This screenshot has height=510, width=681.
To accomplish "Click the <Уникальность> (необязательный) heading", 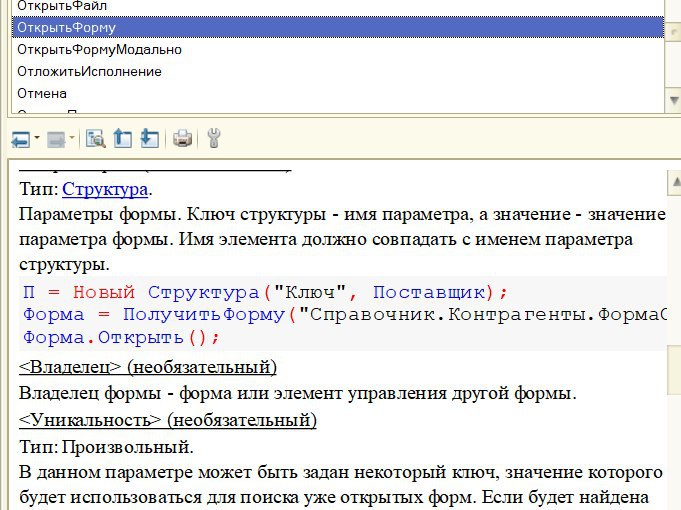I will [x=168, y=420].
